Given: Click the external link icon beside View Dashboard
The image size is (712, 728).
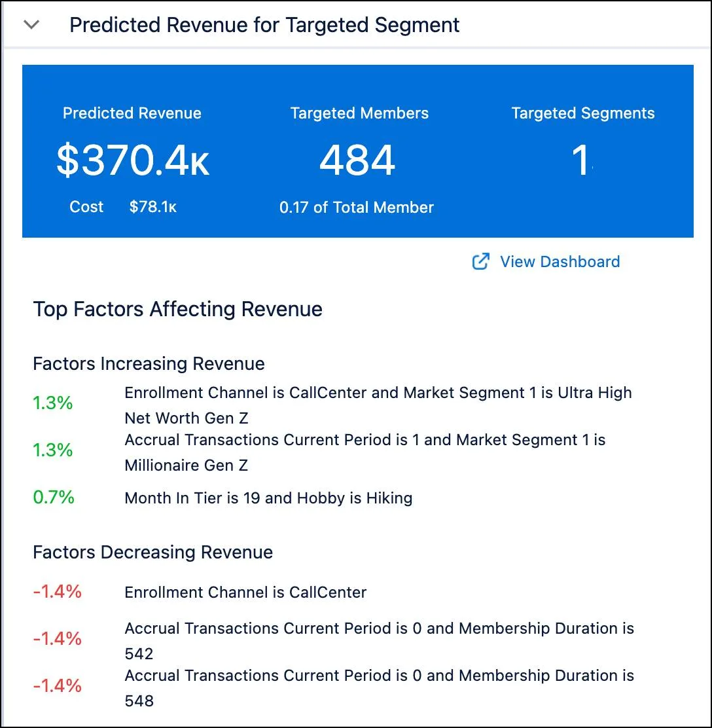Looking at the screenshot, I should 481,262.
